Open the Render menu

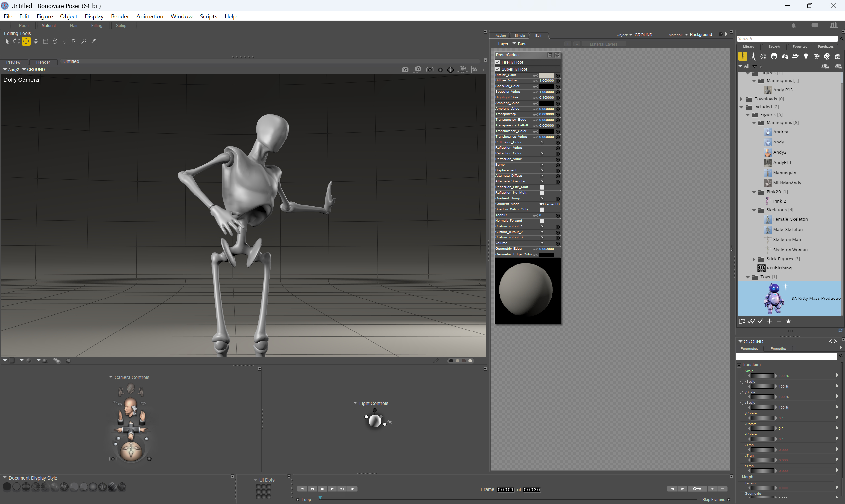point(120,16)
